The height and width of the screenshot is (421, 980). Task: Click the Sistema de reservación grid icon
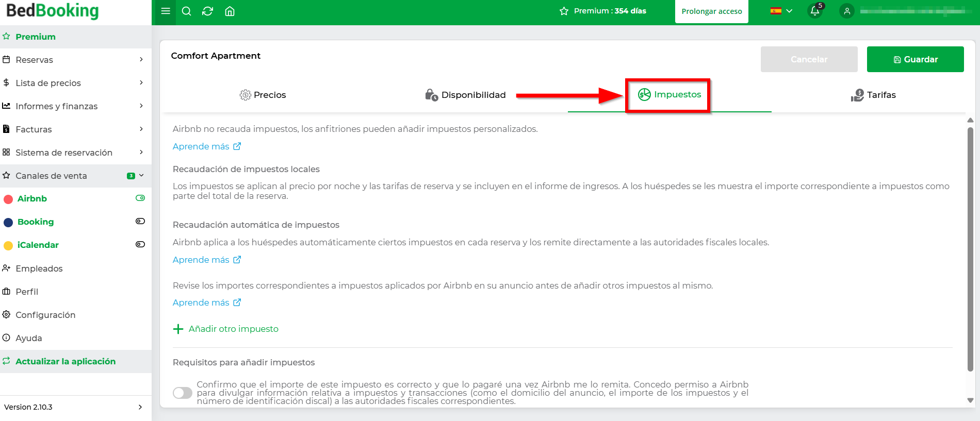(x=6, y=152)
